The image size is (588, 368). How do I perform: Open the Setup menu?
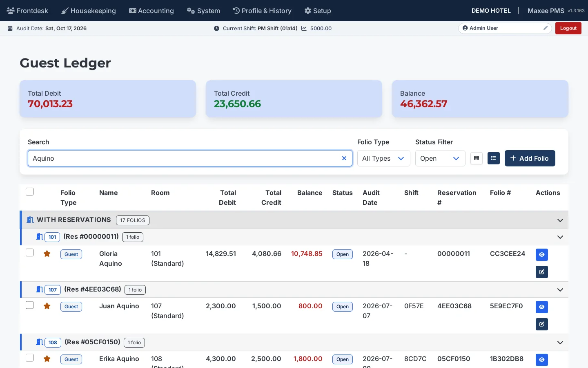point(318,11)
